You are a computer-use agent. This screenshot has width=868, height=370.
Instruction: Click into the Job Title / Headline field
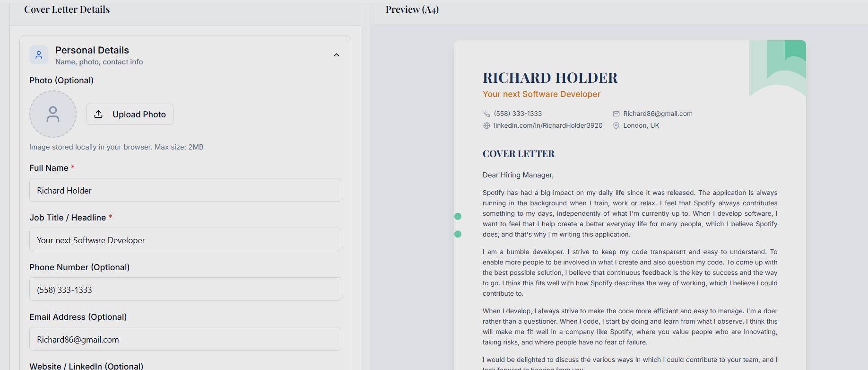[185, 239]
